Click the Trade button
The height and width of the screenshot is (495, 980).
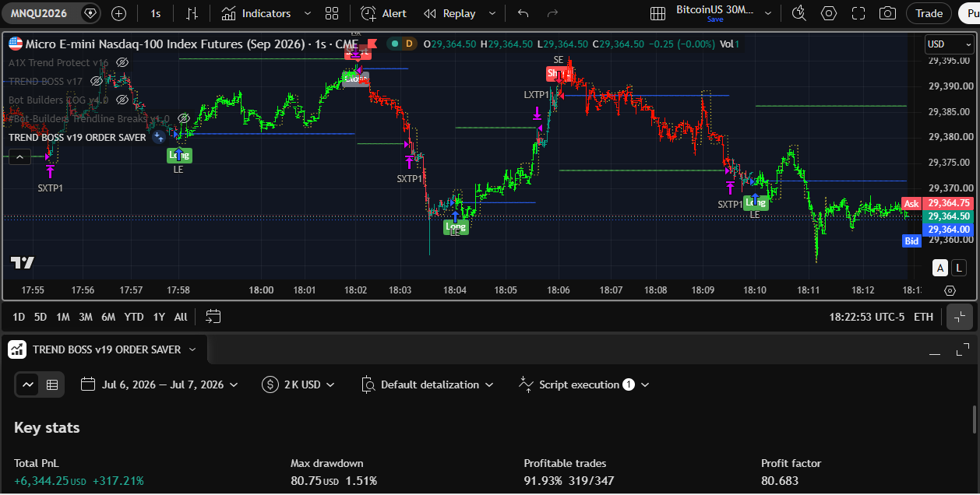929,13
